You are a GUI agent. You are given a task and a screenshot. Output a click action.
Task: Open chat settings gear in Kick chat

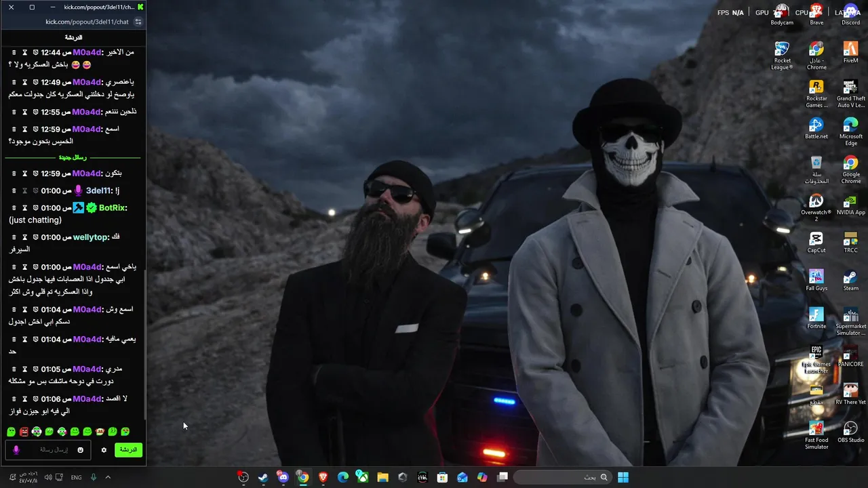coord(104,450)
